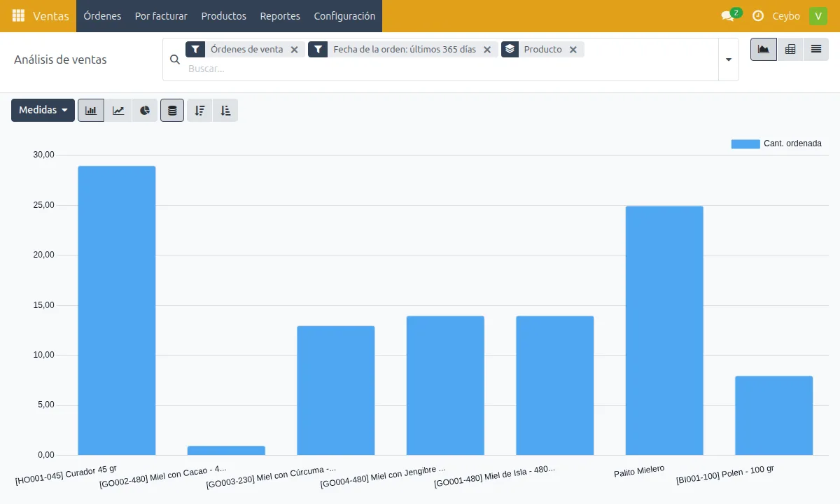This screenshot has width=840, height=504.
Task: Open the user avatar menu
Action: pyautogui.click(x=818, y=15)
